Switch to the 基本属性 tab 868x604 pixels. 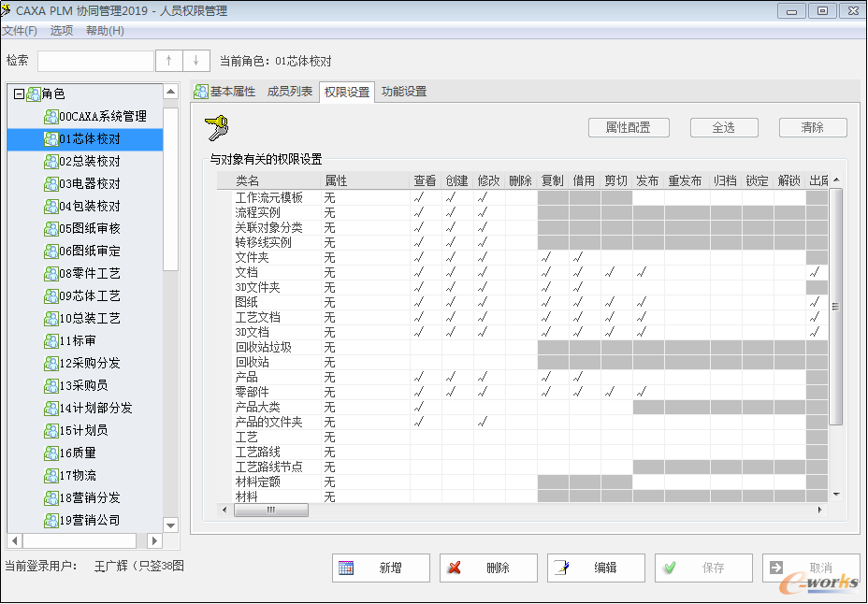click(x=225, y=92)
